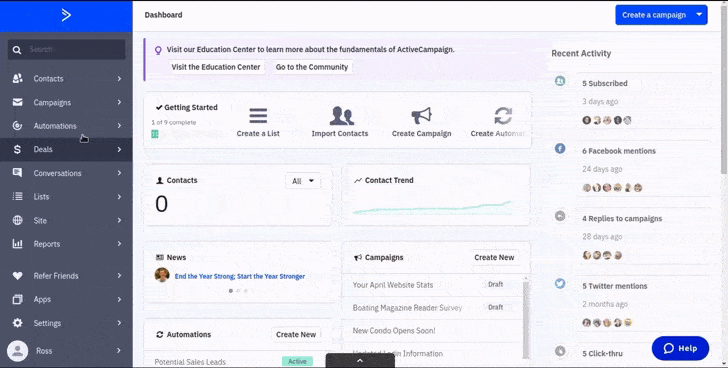The height and width of the screenshot is (368, 728).
Task: Expand the Reports menu chevron
Action: click(x=119, y=244)
